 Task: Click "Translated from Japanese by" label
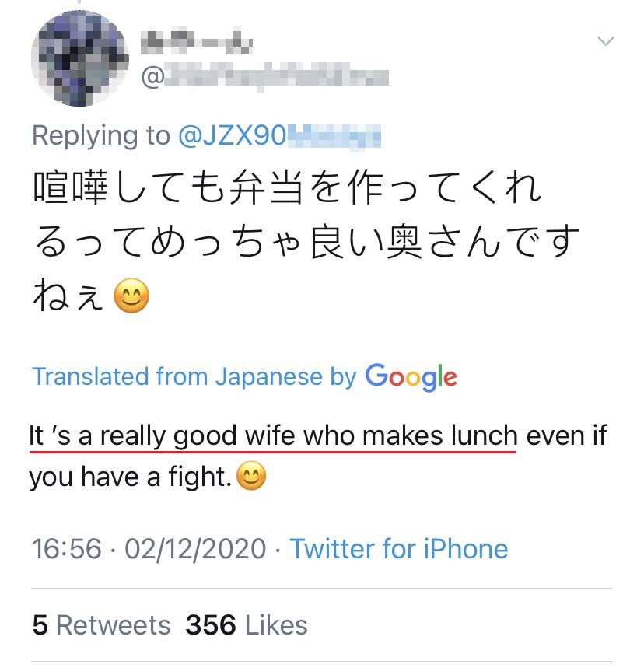tap(194, 376)
